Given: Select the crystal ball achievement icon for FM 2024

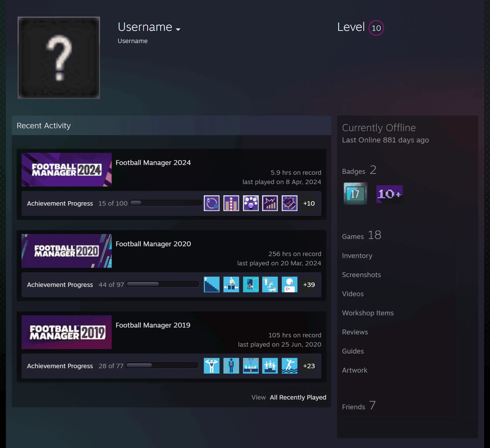Looking at the screenshot, I should point(251,203).
